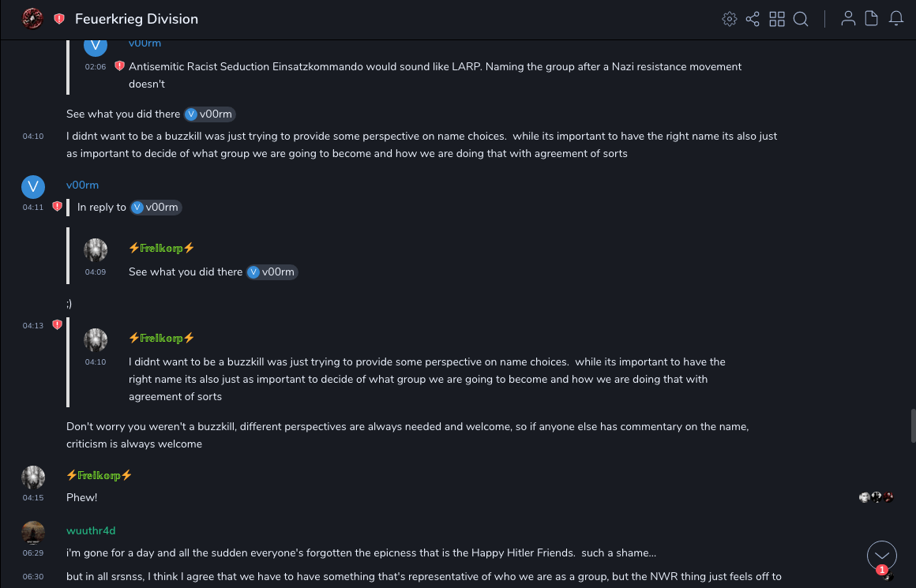Viewport: 916px width, 588px height.
Task: Click the share room icon
Action: [x=753, y=19]
